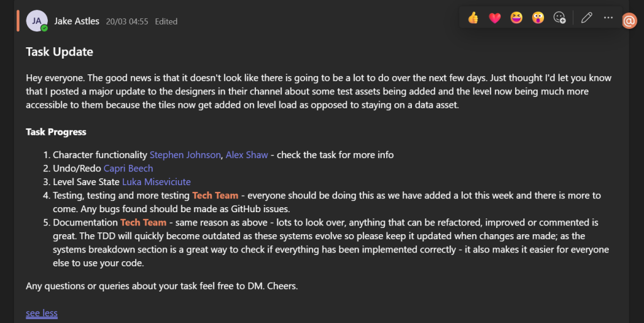The width and height of the screenshot is (644, 323).
Task: Open the Stephen Johnson mention
Action: (x=186, y=155)
